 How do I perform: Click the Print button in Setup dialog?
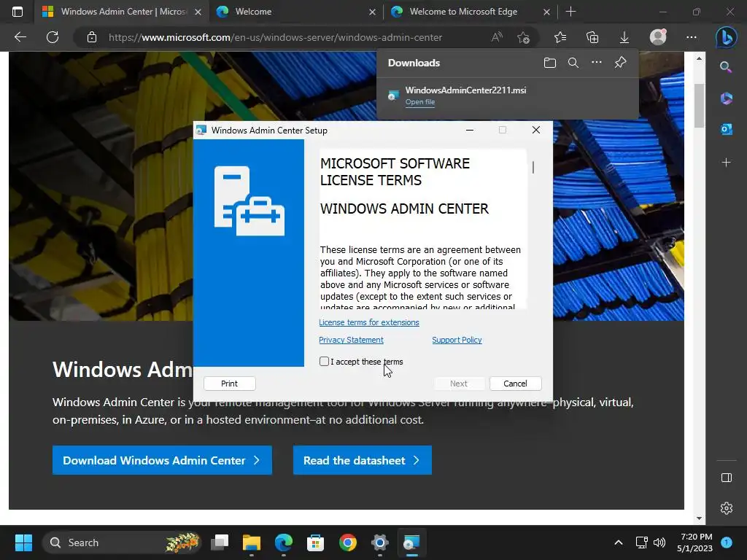[x=229, y=384]
